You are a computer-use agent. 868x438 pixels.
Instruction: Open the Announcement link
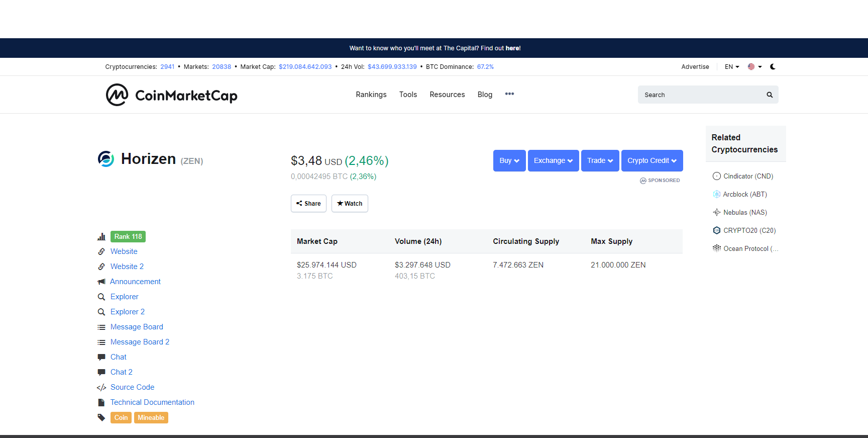click(x=135, y=282)
